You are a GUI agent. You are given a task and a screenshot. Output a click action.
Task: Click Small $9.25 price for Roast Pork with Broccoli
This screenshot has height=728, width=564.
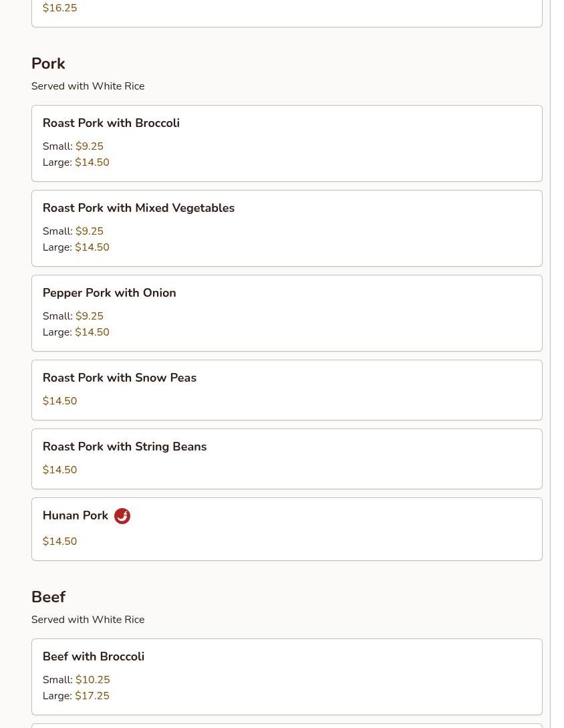click(x=89, y=146)
